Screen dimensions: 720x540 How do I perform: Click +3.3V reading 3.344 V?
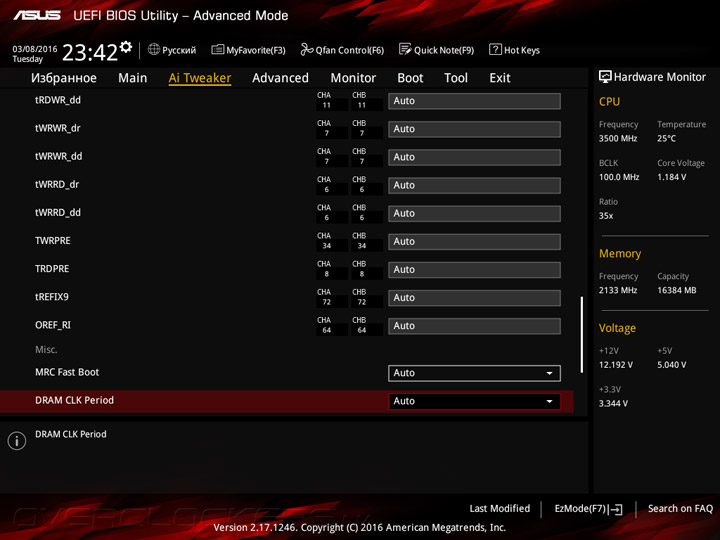pyautogui.click(x=613, y=404)
